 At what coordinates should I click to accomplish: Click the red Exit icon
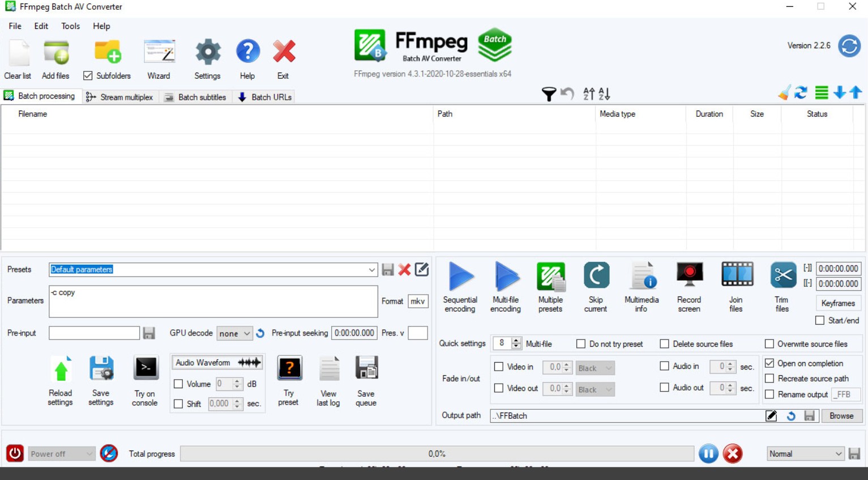coord(284,52)
